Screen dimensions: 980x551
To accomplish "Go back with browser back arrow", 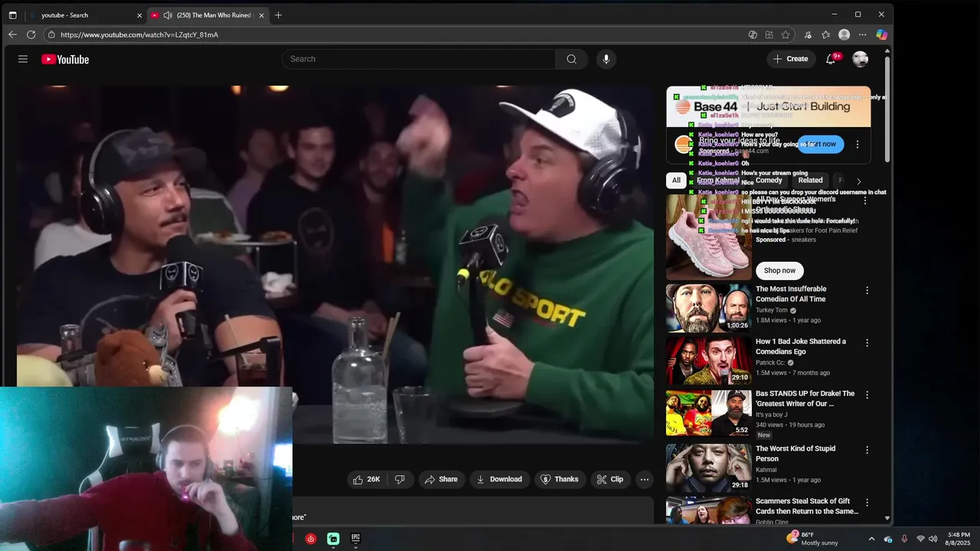I will pyautogui.click(x=12, y=34).
